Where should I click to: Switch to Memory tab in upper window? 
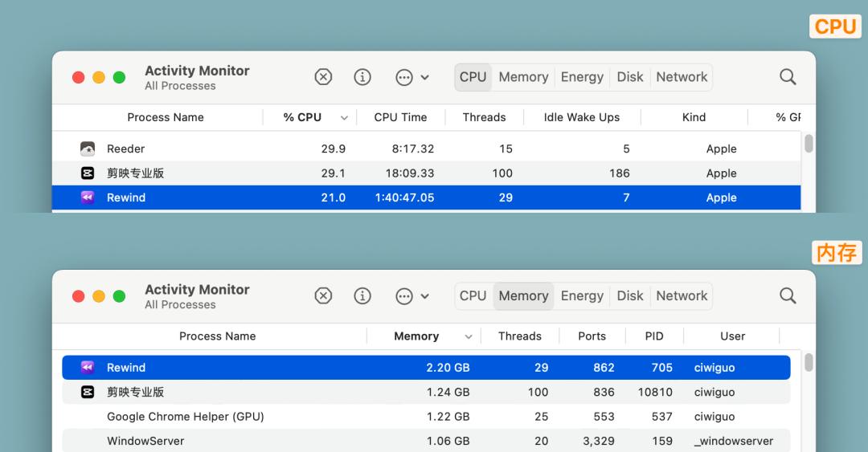click(x=523, y=77)
